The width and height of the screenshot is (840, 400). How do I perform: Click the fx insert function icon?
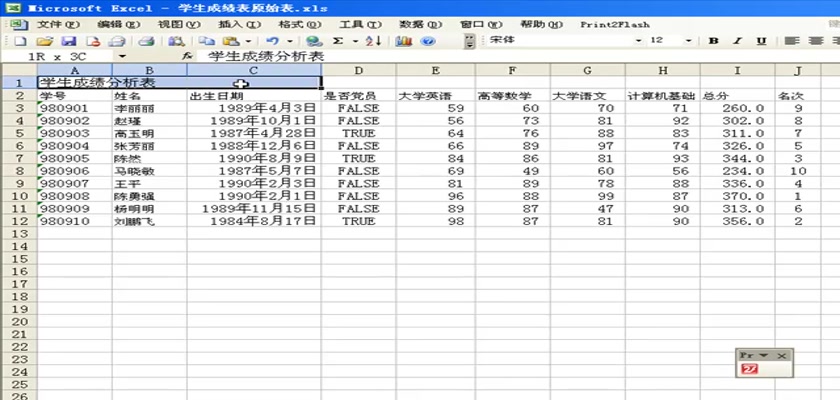click(x=186, y=56)
